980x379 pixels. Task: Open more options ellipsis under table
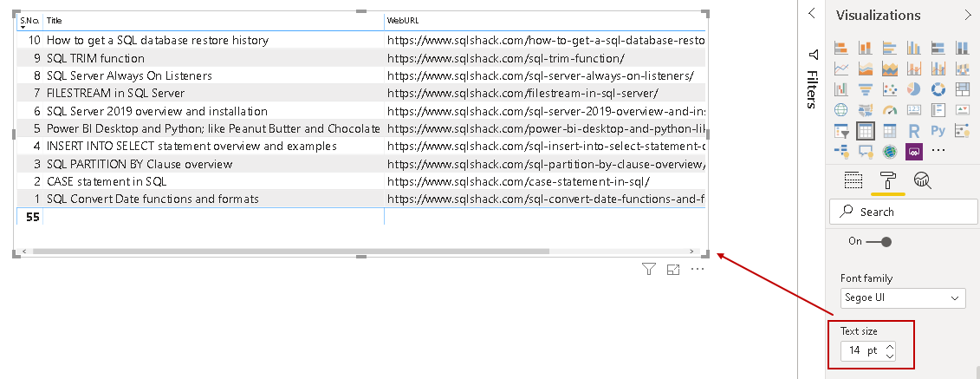tap(698, 270)
